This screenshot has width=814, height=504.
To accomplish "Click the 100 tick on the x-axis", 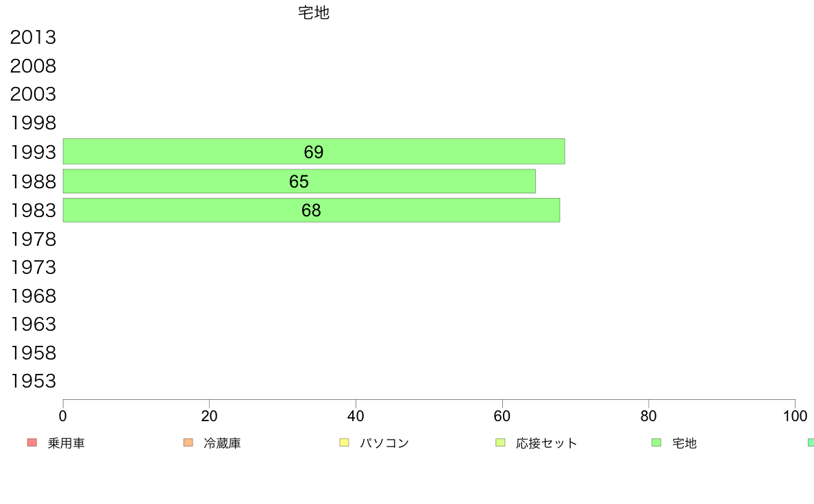I will tap(795, 416).
